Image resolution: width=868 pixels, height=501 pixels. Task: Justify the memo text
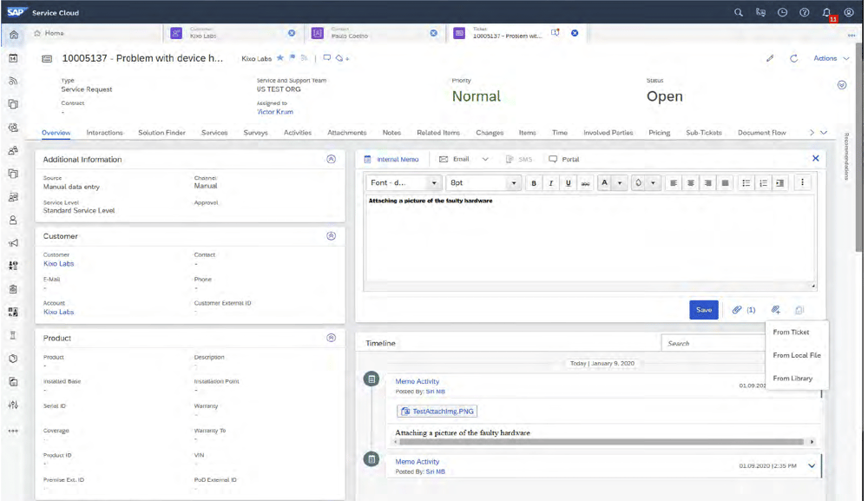point(725,183)
